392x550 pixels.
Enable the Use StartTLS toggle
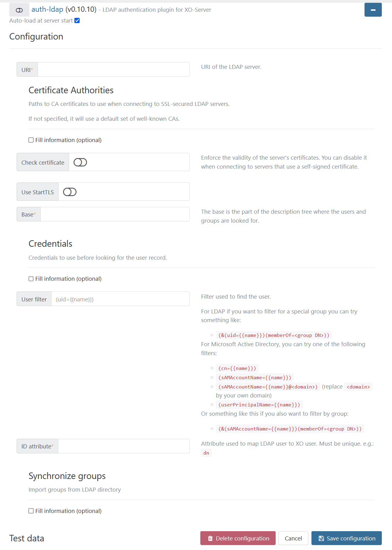point(69,191)
